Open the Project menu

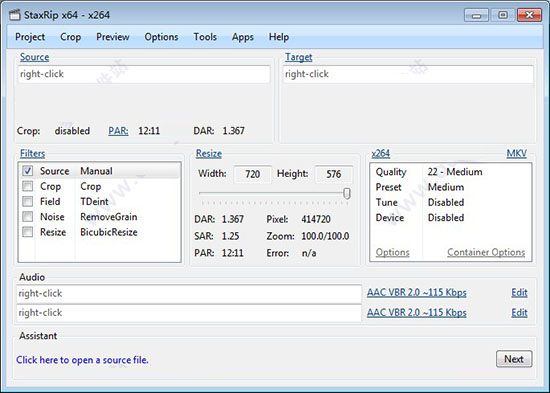coord(30,37)
